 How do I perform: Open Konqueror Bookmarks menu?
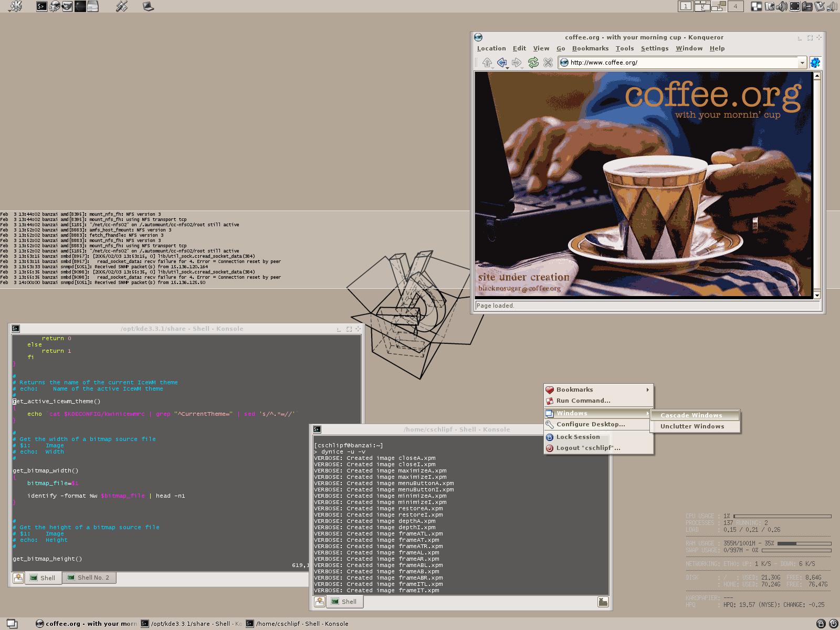click(590, 48)
